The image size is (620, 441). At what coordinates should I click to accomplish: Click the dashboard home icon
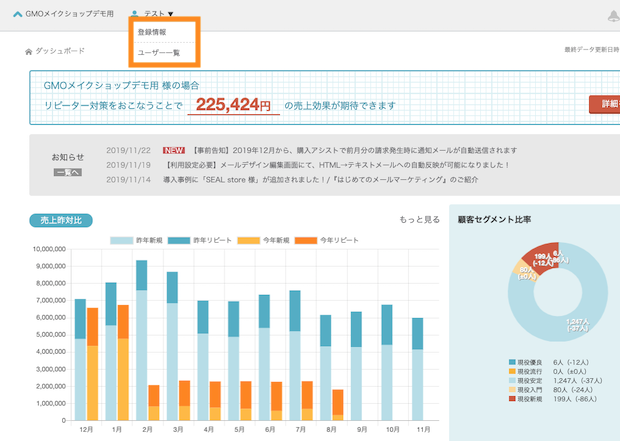(x=29, y=50)
